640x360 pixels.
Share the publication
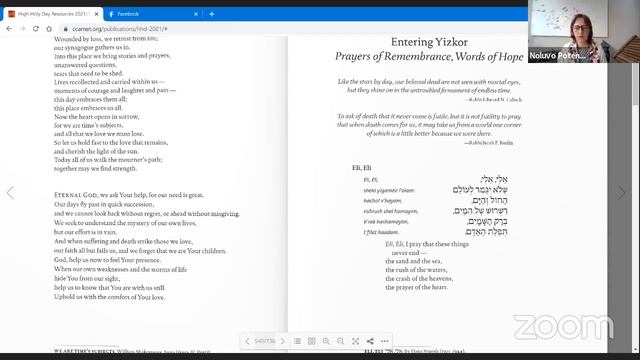pyautogui.click(x=370, y=341)
